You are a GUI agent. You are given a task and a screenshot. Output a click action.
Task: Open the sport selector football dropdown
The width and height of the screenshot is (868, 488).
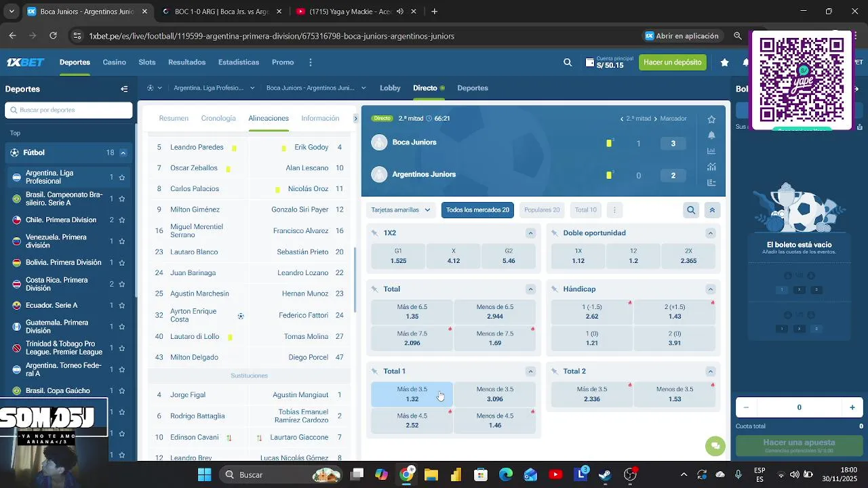[155, 88]
